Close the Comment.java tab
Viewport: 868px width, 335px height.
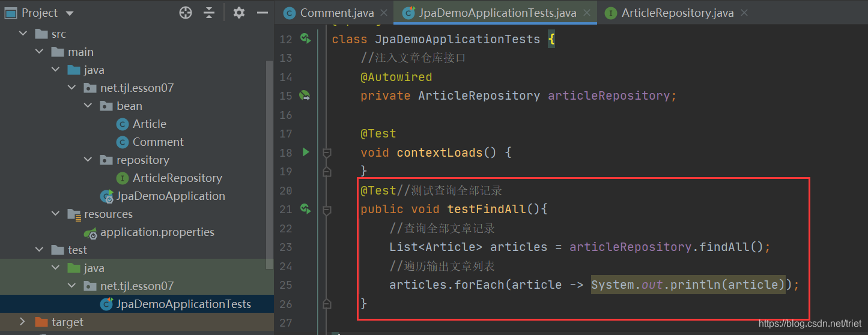(385, 13)
